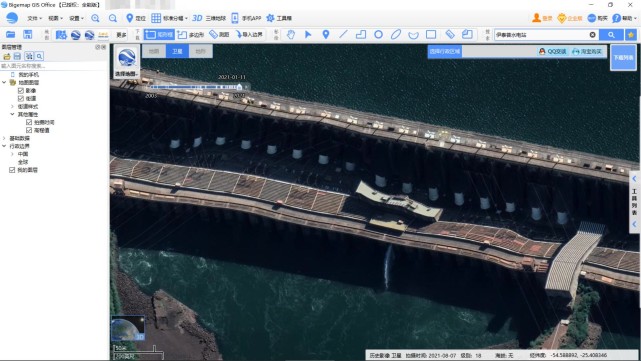This screenshot has width=641, height=361.
Task: Click the 选择行政区域 button
Action: tap(444, 52)
